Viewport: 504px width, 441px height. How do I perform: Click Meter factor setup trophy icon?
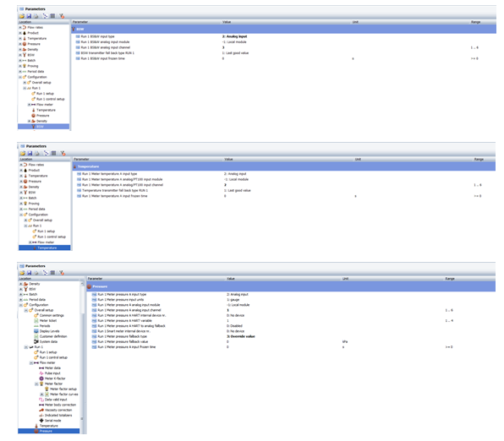point(47,389)
